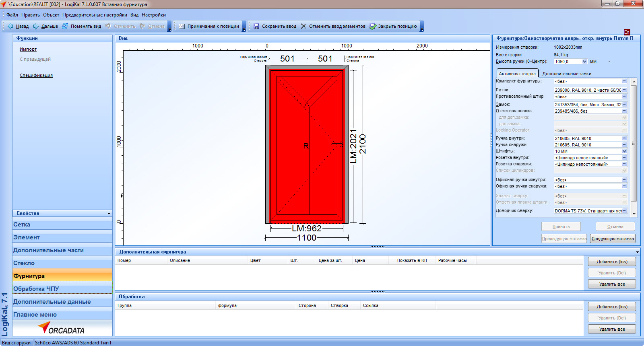Image resolution: width=644 pixels, height=346 pixels.
Task: Open overflow arrow of notes toolbar
Action: pos(244,27)
